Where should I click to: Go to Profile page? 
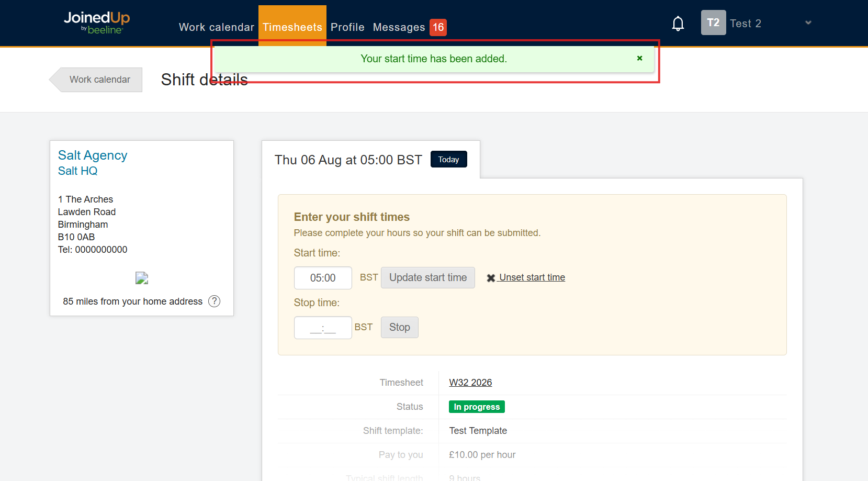[x=347, y=27]
